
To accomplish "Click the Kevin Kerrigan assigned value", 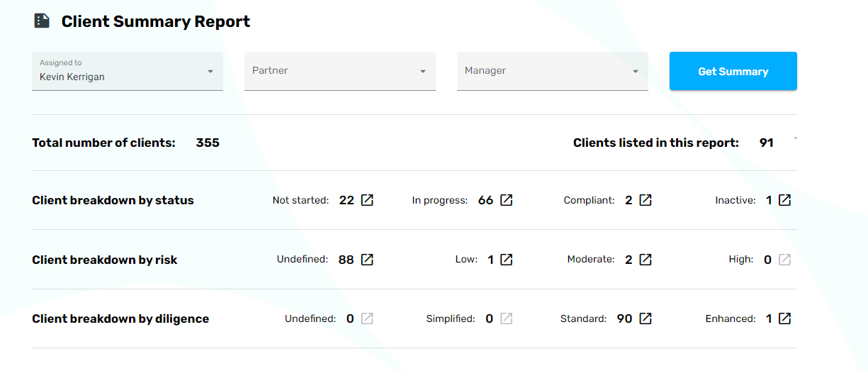I will [72, 77].
